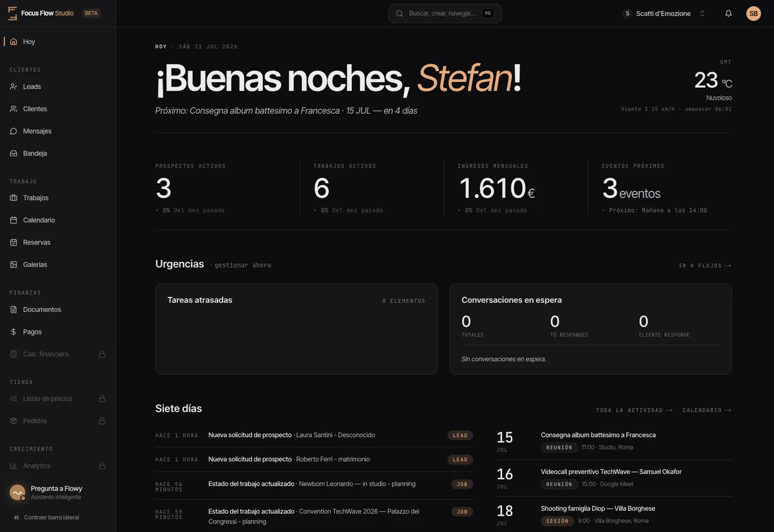Open the Flowy assistant avatar
The height and width of the screenshot is (532, 774).
[x=17, y=493]
